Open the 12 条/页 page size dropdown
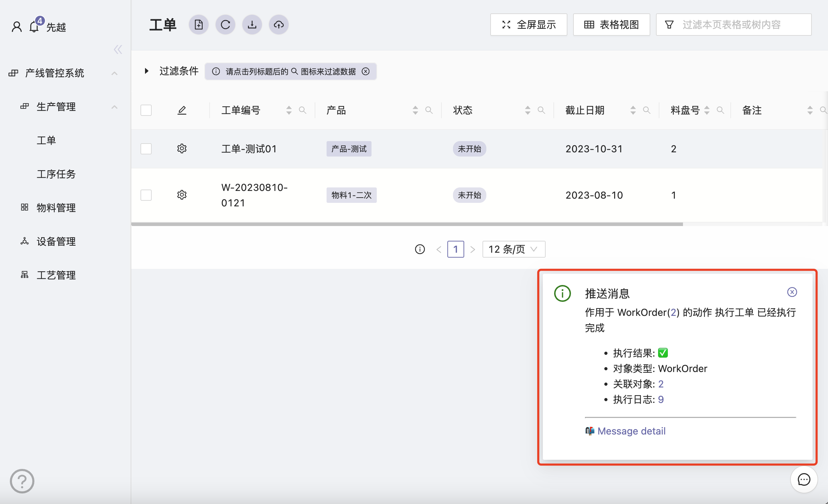This screenshot has width=828, height=504. pos(513,249)
